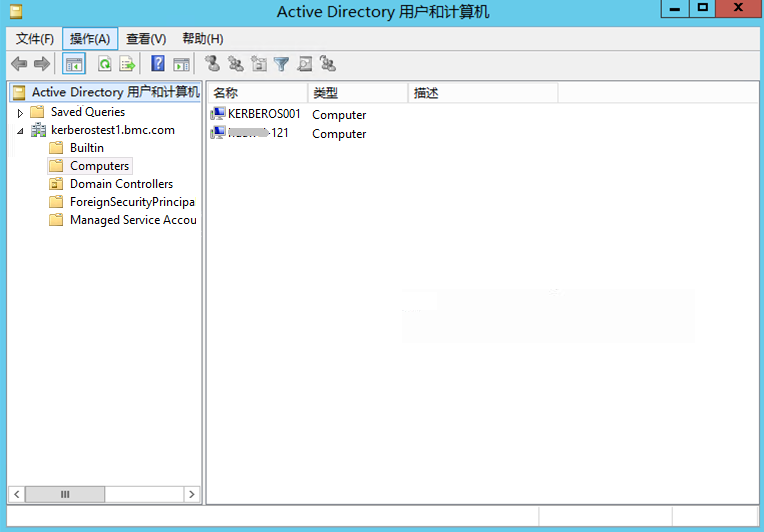The height and width of the screenshot is (532, 764).
Task: Click the Computer type cell for KERBEROS001
Action: 339,114
